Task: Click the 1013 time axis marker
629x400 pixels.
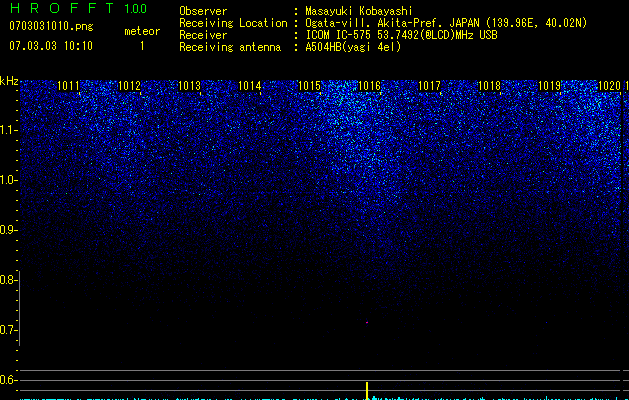Action: point(189,86)
